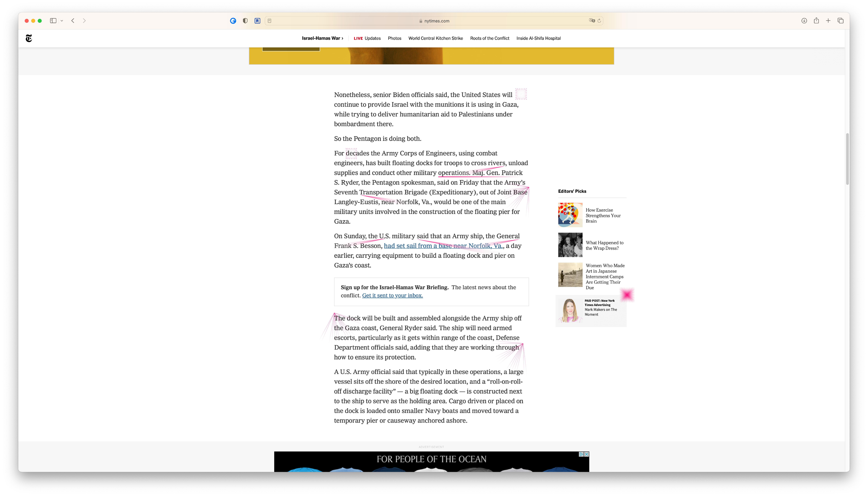Click the Roots of the Conflict link
Screen dimensions: 868x496
[490, 38]
